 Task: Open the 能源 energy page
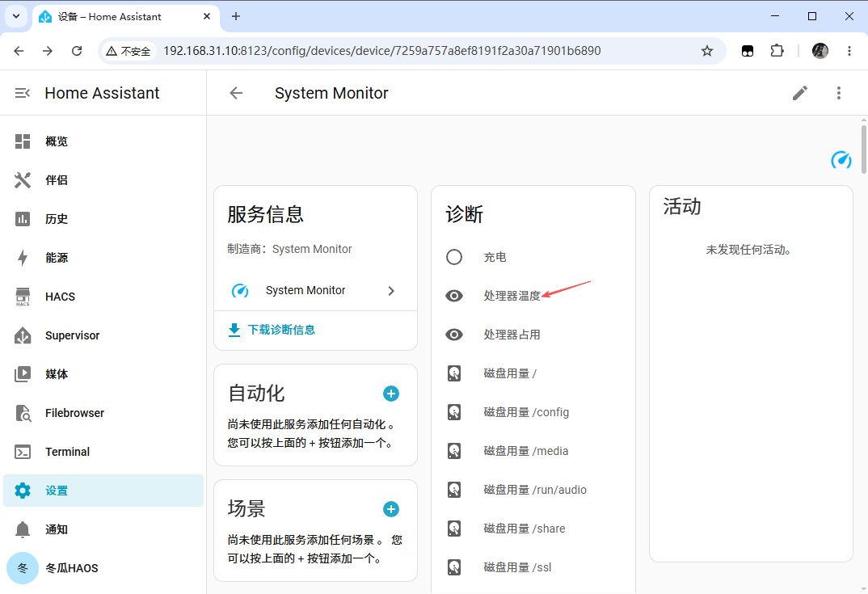click(103, 258)
